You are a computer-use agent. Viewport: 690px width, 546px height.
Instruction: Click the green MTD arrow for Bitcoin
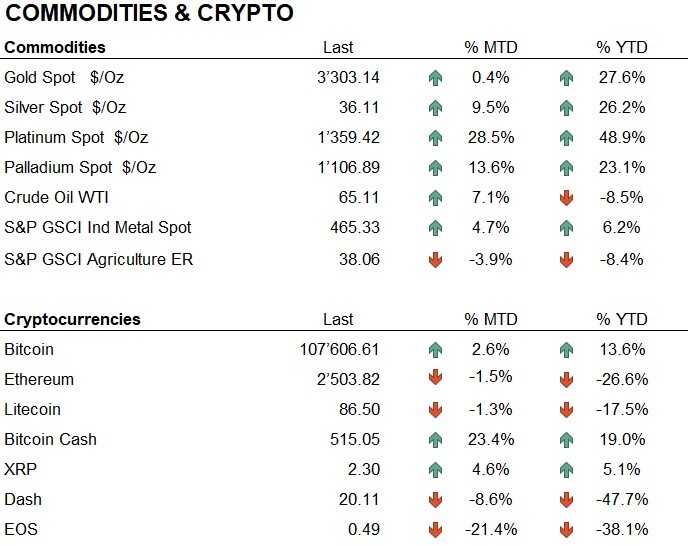tap(434, 350)
